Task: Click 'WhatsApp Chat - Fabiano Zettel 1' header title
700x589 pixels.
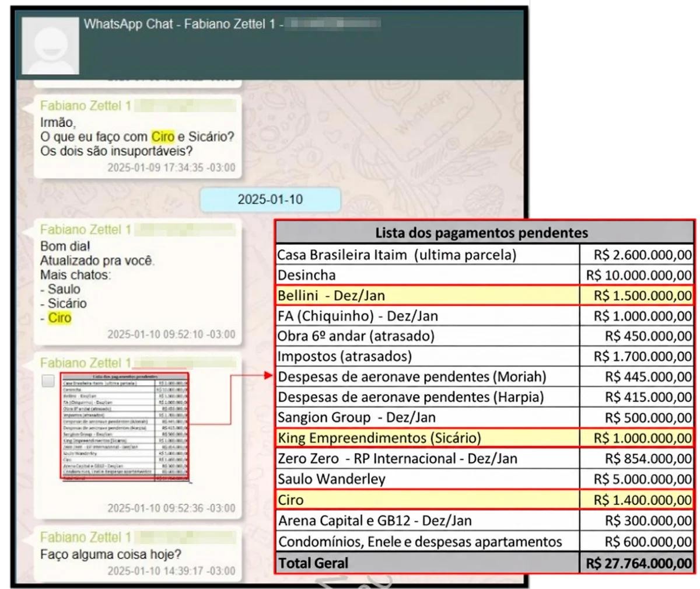Action: tap(179, 25)
